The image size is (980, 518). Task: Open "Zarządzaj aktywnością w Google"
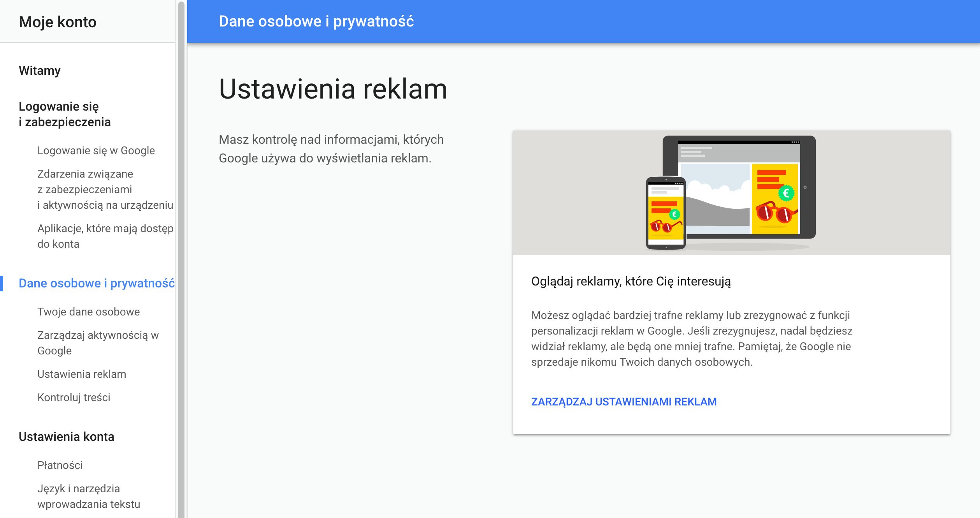[x=98, y=343]
